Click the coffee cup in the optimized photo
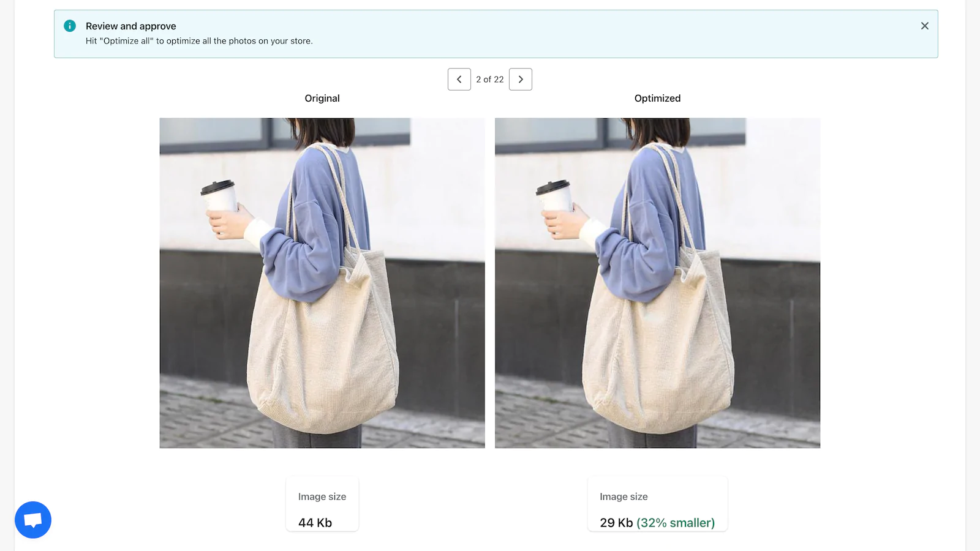 [x=555, y=196]
